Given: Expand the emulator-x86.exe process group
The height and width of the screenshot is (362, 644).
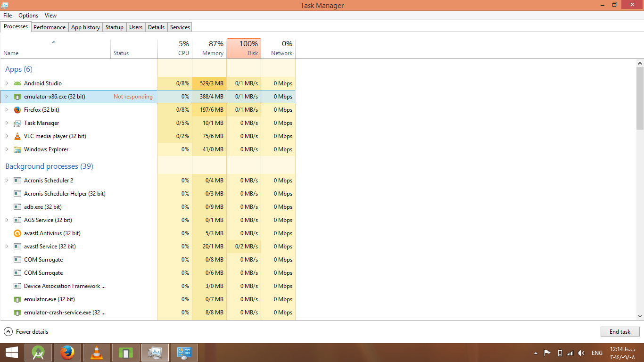Looking at the screenshot, I should [x=7, y=97].
